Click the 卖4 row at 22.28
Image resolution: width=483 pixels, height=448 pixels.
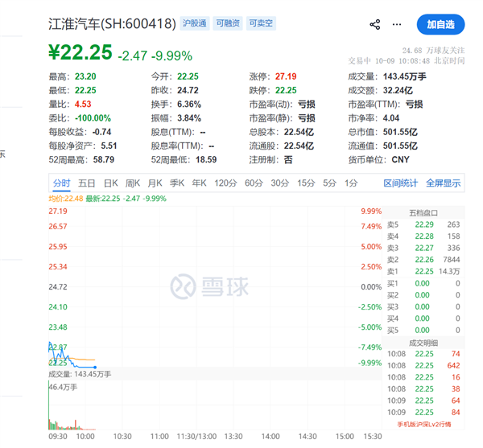click(x=423, y=236)
